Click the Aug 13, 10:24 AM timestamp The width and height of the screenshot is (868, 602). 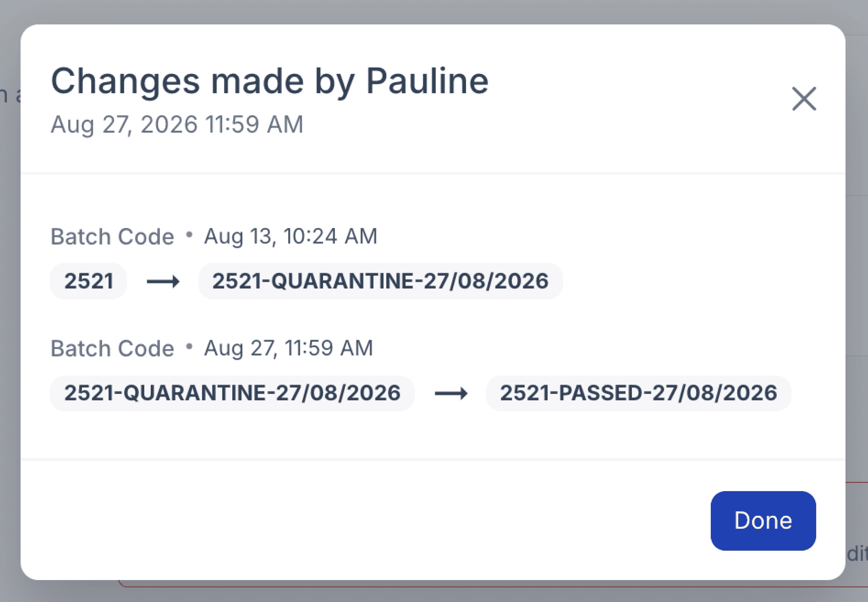291,236
